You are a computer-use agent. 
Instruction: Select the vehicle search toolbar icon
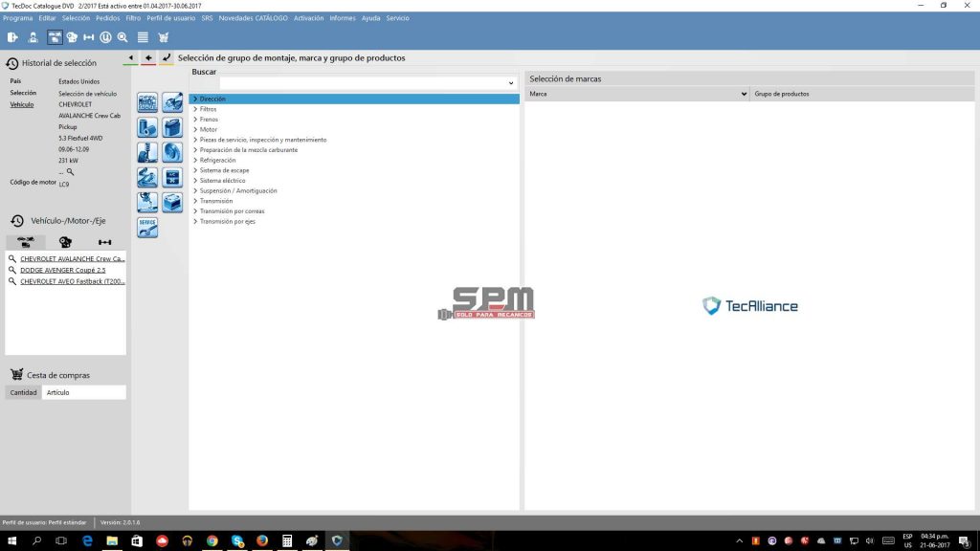click(x=55, y=37)
